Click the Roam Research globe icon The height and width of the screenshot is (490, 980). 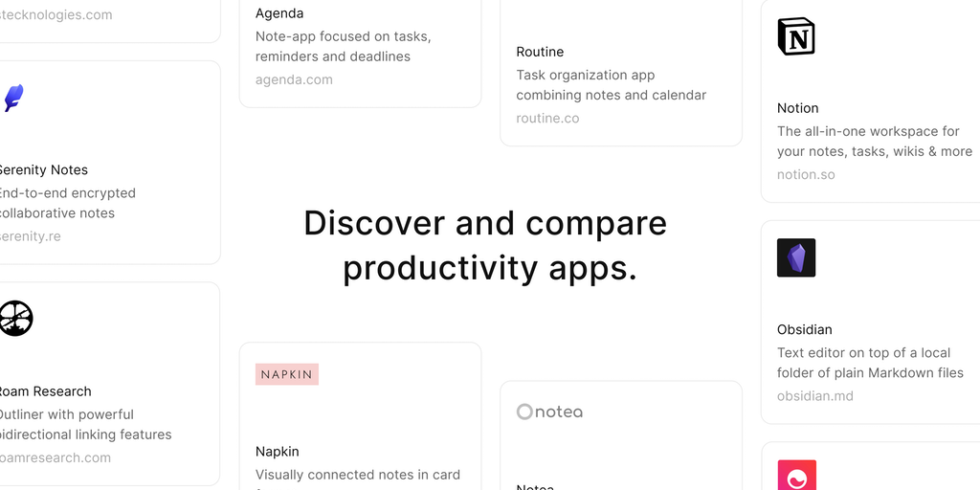tap(15, 318)
